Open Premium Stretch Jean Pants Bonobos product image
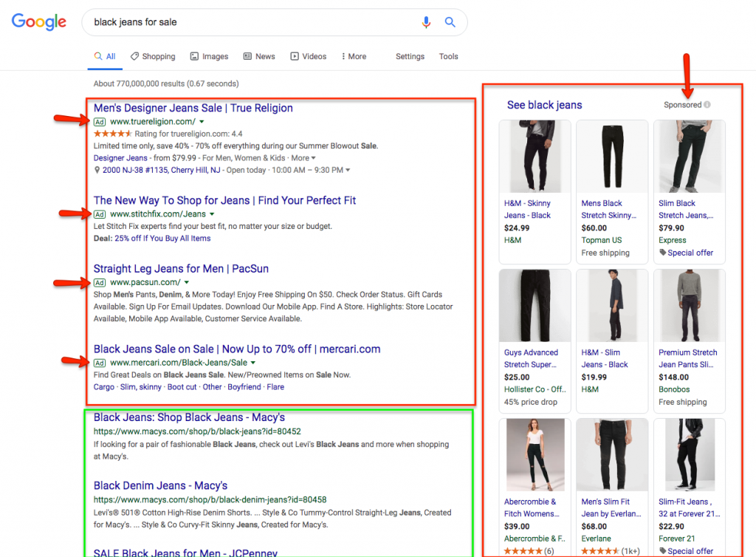The height and width of the screenshot is (557, 756). pyautogui.click(x=690, y=306)
